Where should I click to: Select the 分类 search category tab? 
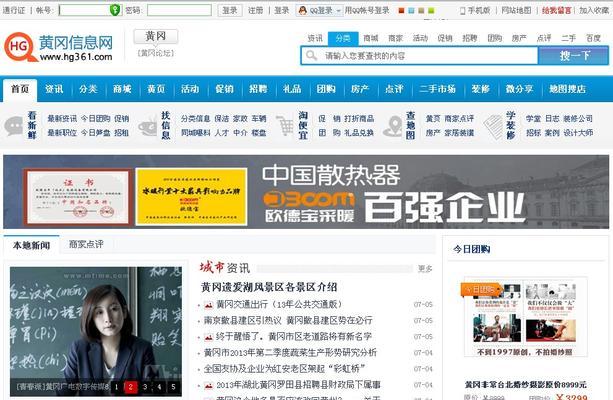pyautogui.click(x=343, y=38)
